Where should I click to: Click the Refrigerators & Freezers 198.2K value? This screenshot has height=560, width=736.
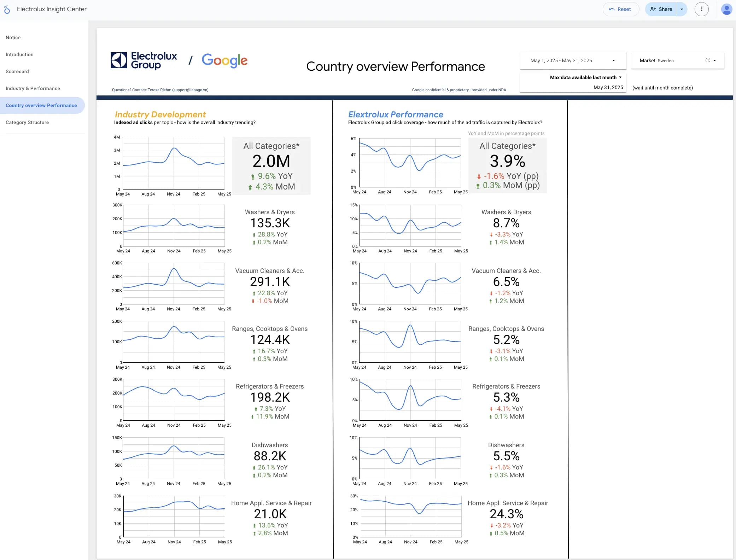click(270, 397)
